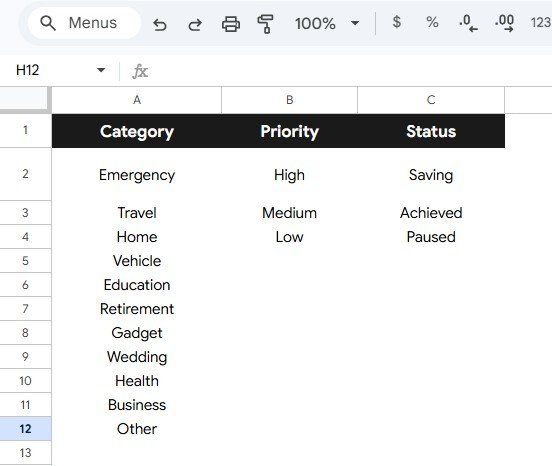The image size is (552, 466).
Task: Select the Paint format roller icon
Action: click(x=265, y=24)
